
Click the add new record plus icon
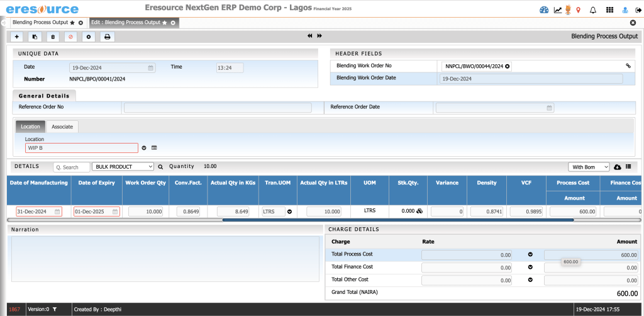coord(17,37)
